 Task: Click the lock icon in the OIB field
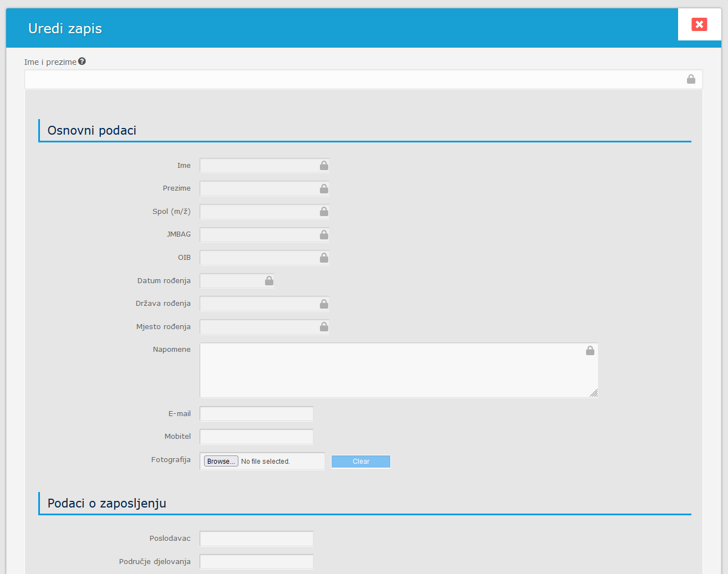click(x=324, y=258)
